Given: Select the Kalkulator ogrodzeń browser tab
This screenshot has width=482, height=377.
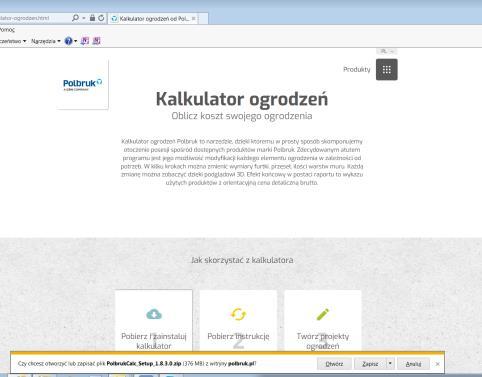Looking at the screenshot, I should [x=153, y=19].
